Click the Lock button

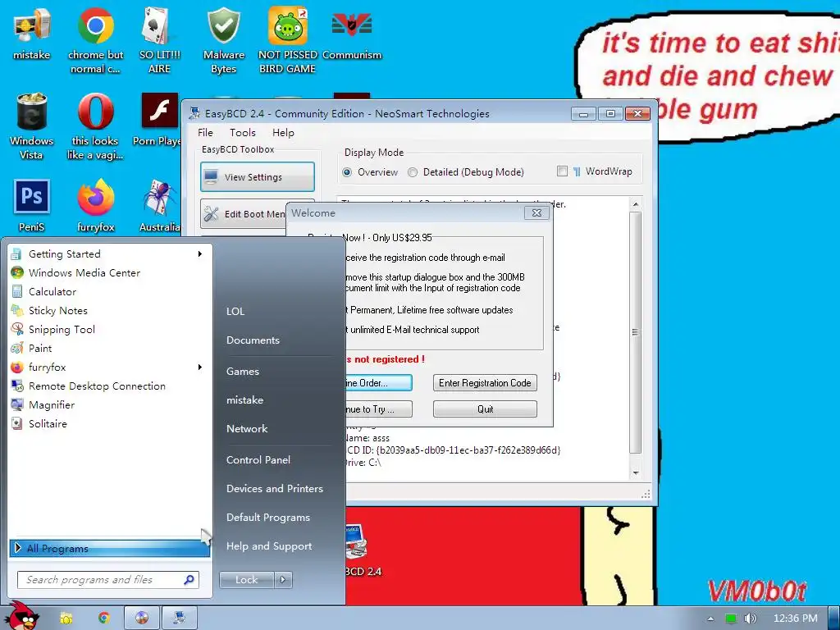246,580
